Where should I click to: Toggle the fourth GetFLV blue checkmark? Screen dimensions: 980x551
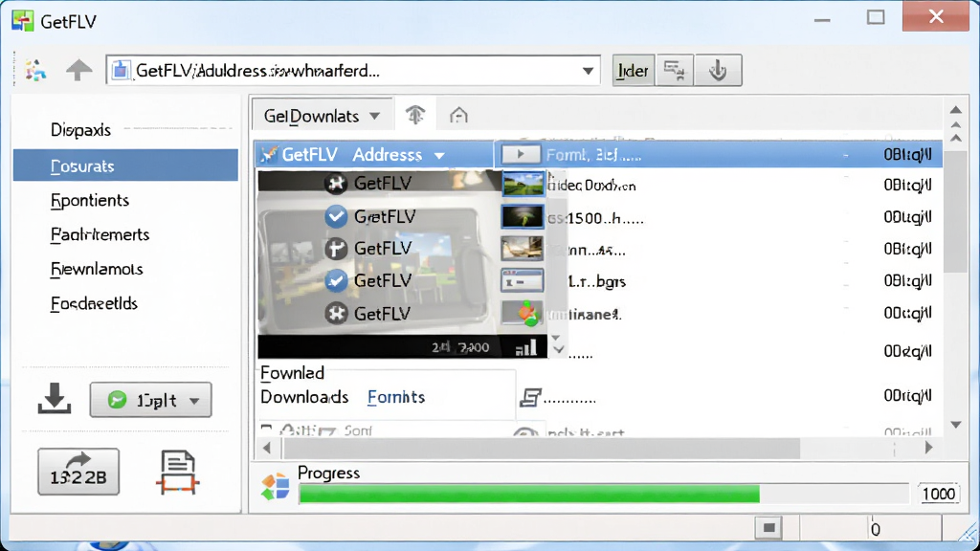336,280
